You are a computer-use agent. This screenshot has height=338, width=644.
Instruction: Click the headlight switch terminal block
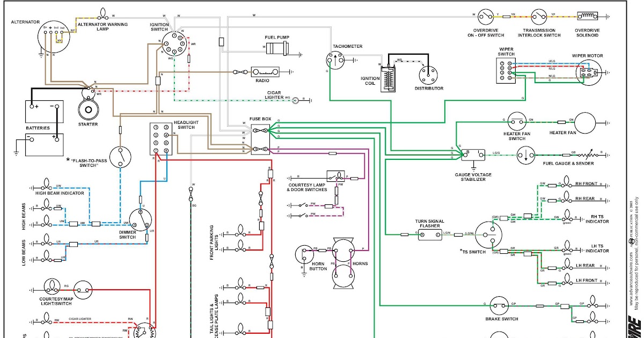[x=162, y=139]
